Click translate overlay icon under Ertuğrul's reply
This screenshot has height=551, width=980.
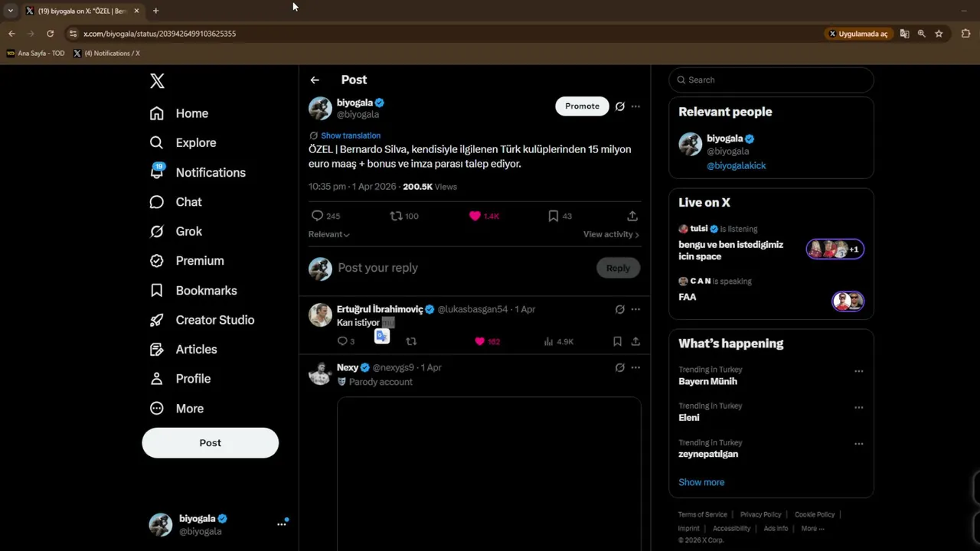tap(382, 336)
